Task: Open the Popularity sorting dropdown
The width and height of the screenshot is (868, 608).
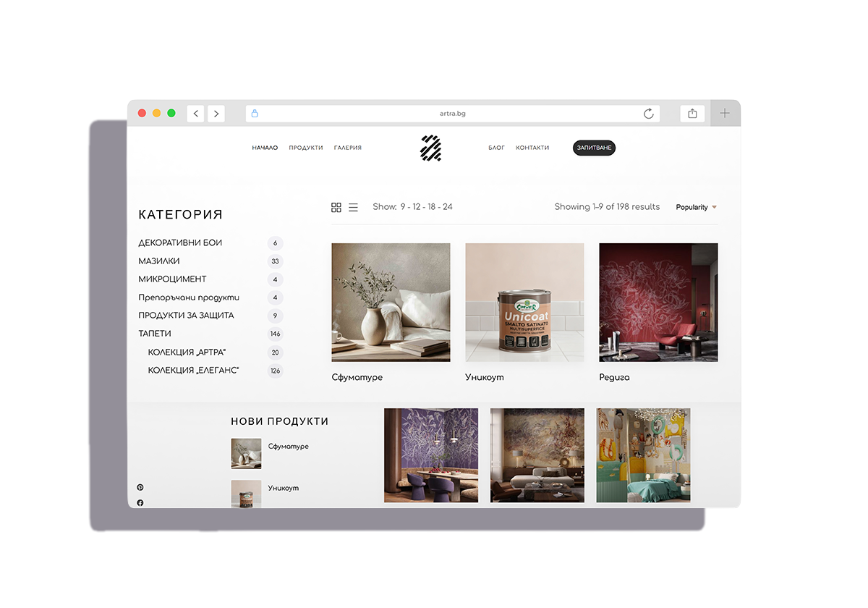Action: coord(696,207)
